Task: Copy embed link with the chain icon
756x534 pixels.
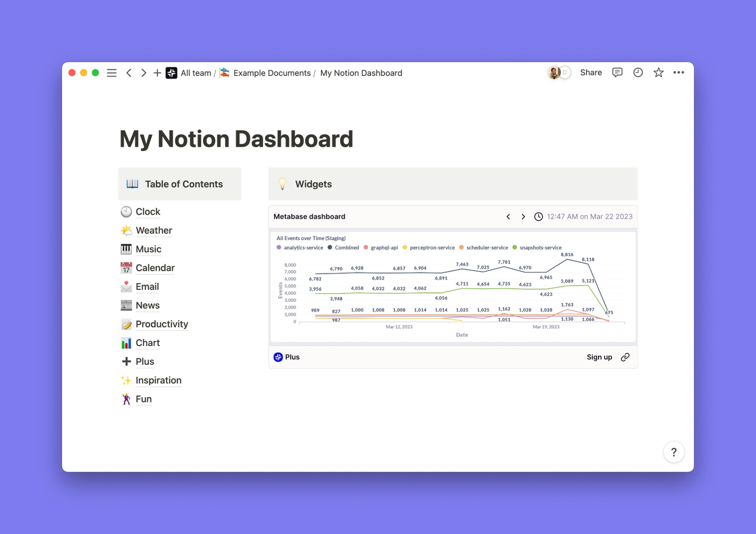Action: tap(625, 357)
